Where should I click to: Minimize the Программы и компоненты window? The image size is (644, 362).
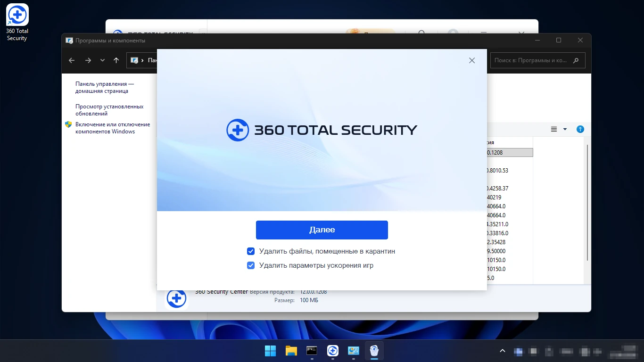point(537,41)
